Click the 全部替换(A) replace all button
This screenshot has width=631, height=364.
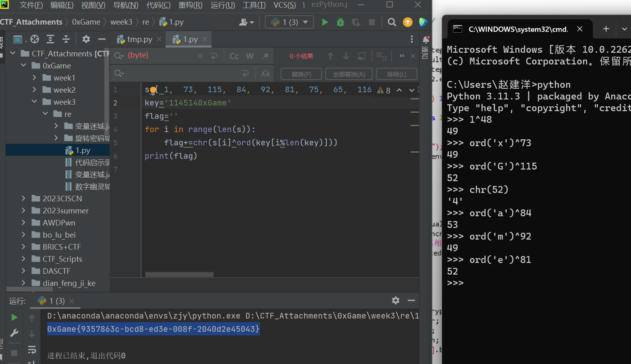[x=349, y=74]
